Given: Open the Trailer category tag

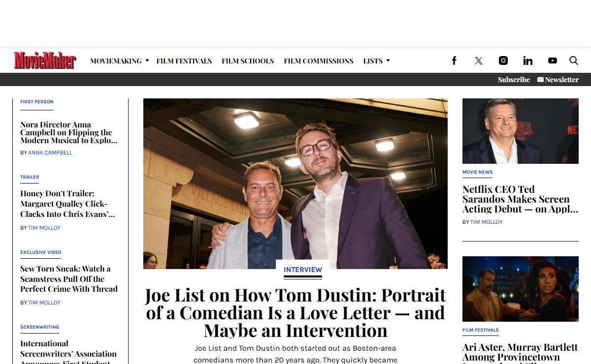Looking at the screenshot, I should (30, 177).
